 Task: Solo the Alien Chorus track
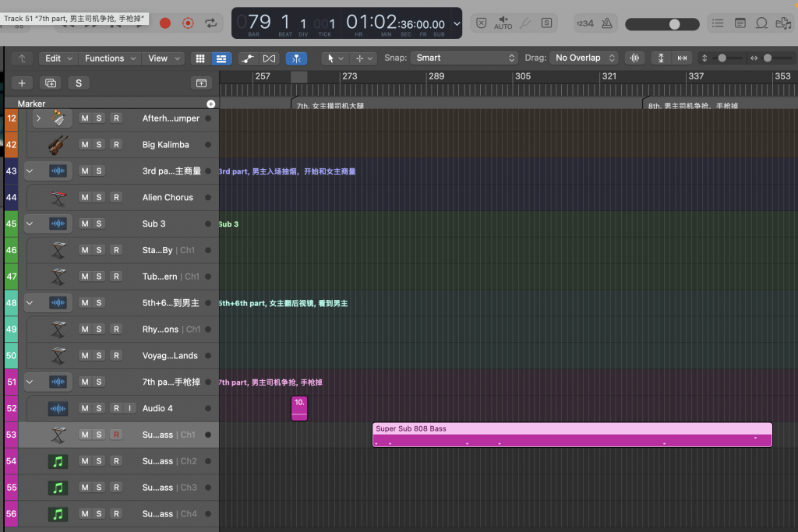(x=99, y=197)
